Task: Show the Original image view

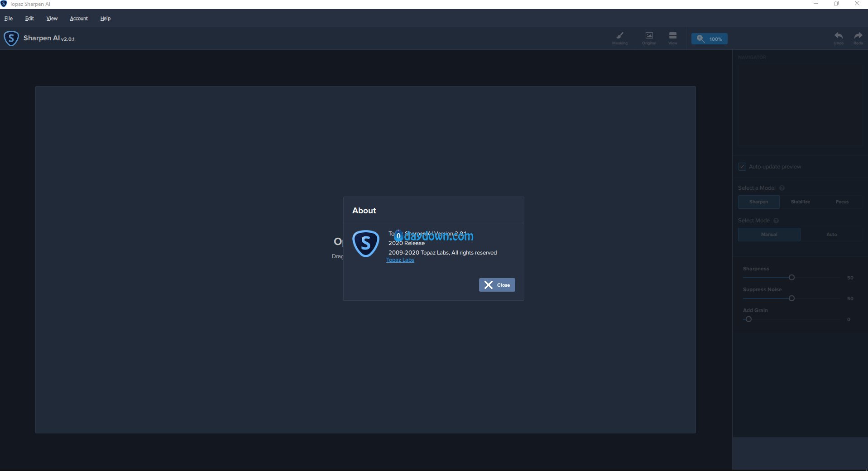Action: 649,38
